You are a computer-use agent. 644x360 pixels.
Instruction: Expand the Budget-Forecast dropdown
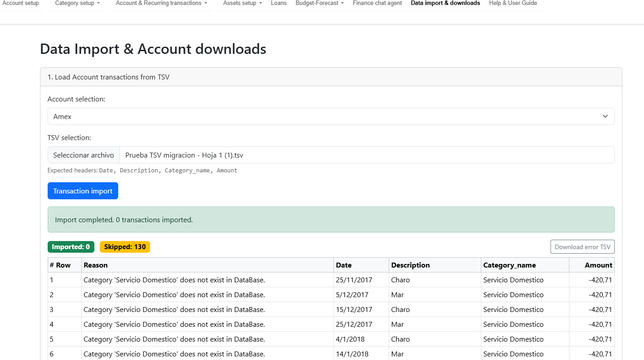point(320,3)
